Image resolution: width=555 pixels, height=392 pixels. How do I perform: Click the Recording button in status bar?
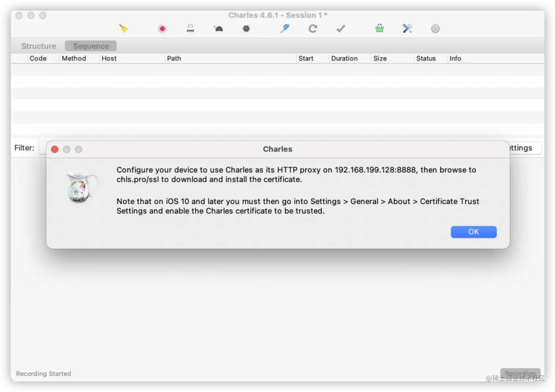(520, 374)
